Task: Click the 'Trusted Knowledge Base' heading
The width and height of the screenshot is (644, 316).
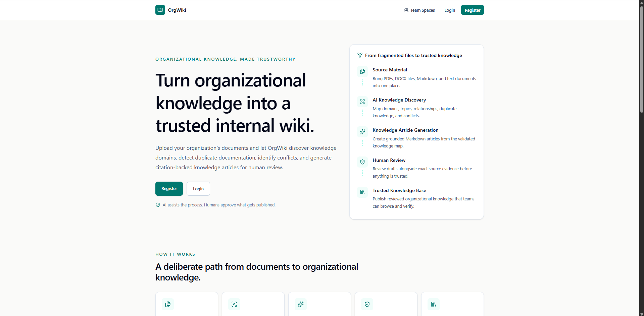Action: (399, 190)
